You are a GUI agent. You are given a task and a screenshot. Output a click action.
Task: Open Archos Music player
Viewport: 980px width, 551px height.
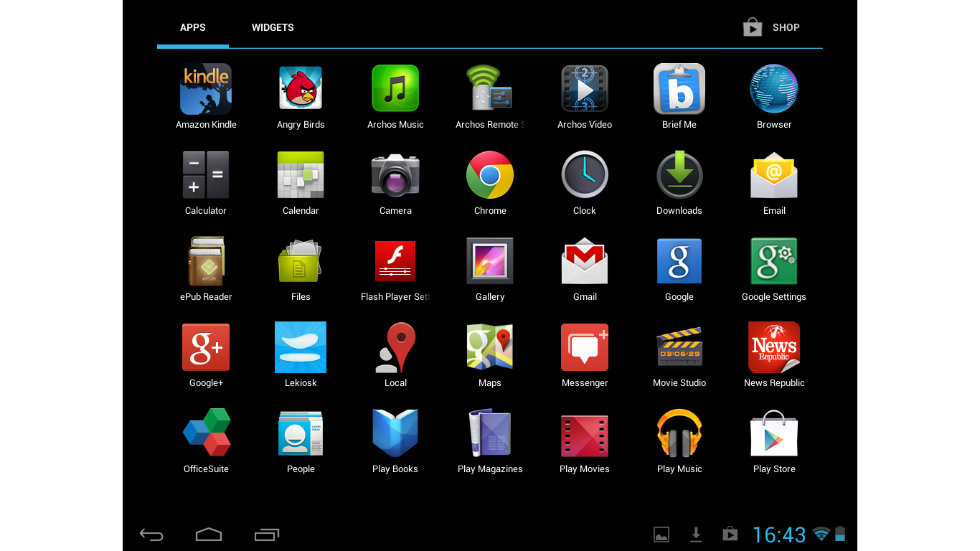[x=395, y=89]
